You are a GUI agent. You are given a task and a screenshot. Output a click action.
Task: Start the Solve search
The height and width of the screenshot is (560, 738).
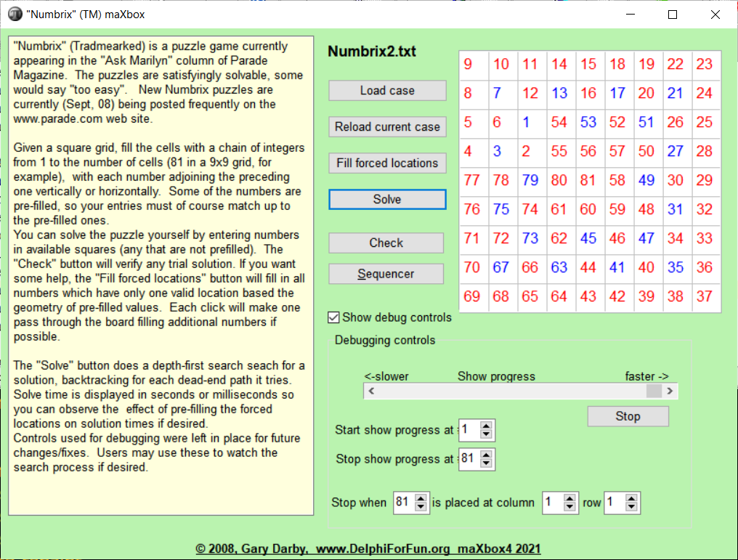[387, 200]
